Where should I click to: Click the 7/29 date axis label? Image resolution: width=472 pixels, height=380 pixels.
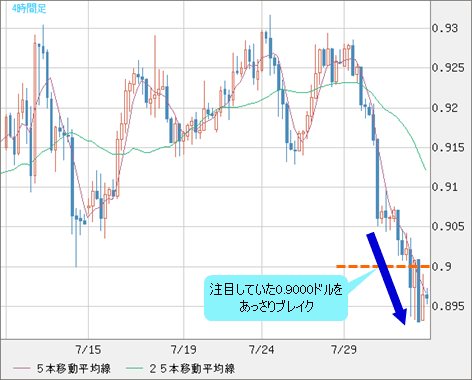click(x=344, y=350)
